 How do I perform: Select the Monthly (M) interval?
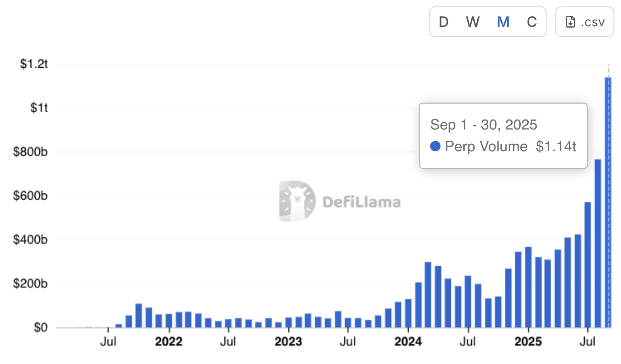(x=503, y=22)
